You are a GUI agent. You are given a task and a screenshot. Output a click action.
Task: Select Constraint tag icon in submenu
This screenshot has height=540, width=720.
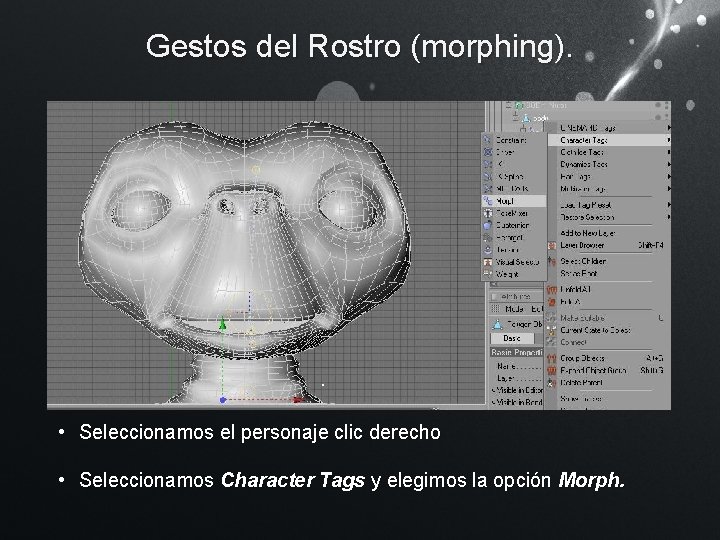coord(488,140)
